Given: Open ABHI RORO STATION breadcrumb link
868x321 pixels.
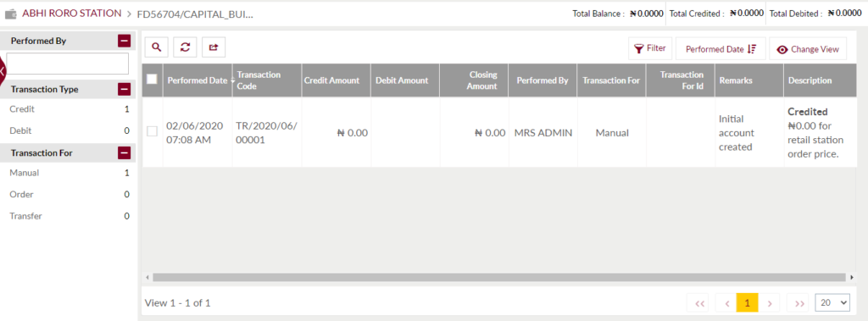Looking at the screenshot, I should (71, 13).
